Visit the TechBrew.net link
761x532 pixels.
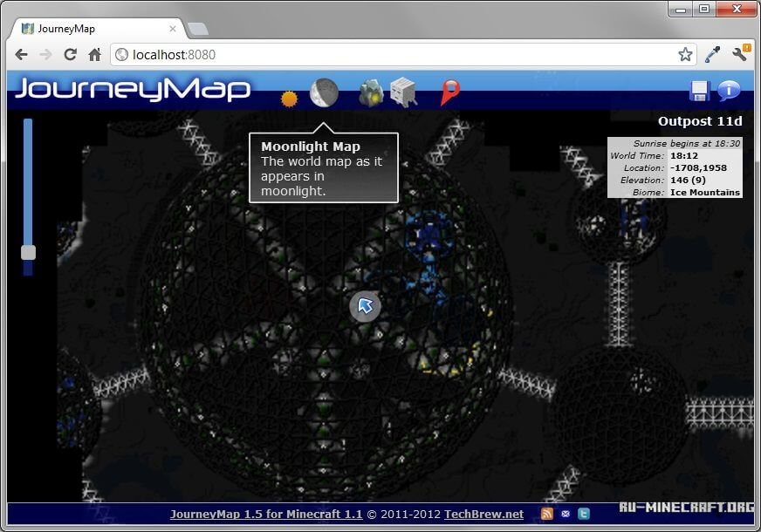coord(483,514)
